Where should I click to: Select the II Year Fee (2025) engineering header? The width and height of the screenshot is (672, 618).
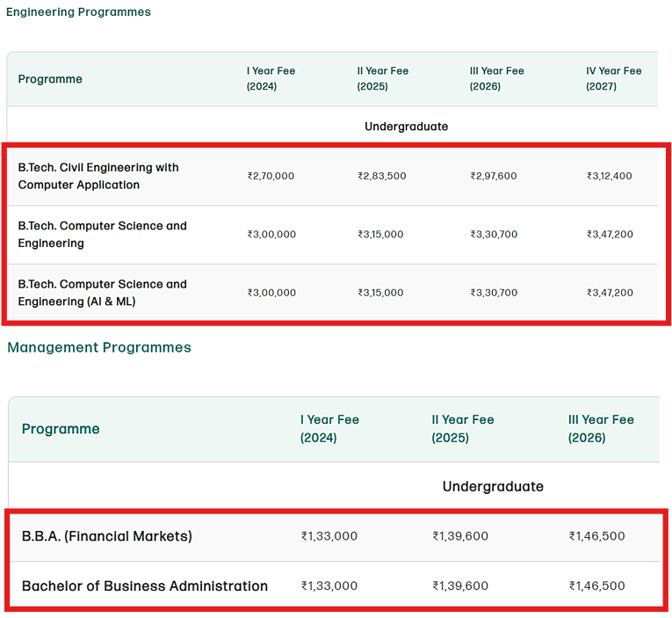tap(383, 78)
